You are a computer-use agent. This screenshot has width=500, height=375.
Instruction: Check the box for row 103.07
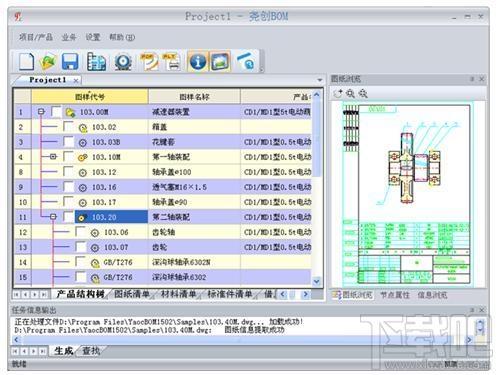pos(81,247)
